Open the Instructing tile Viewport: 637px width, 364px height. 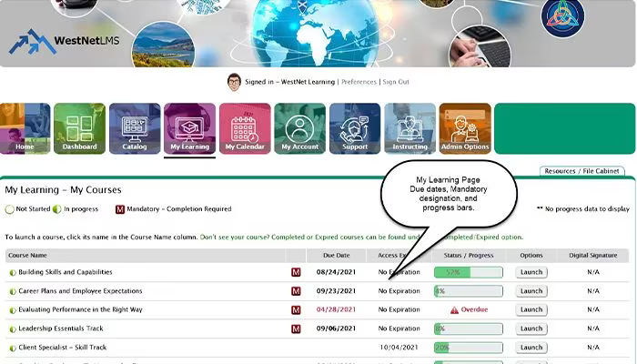pos(409,128)
